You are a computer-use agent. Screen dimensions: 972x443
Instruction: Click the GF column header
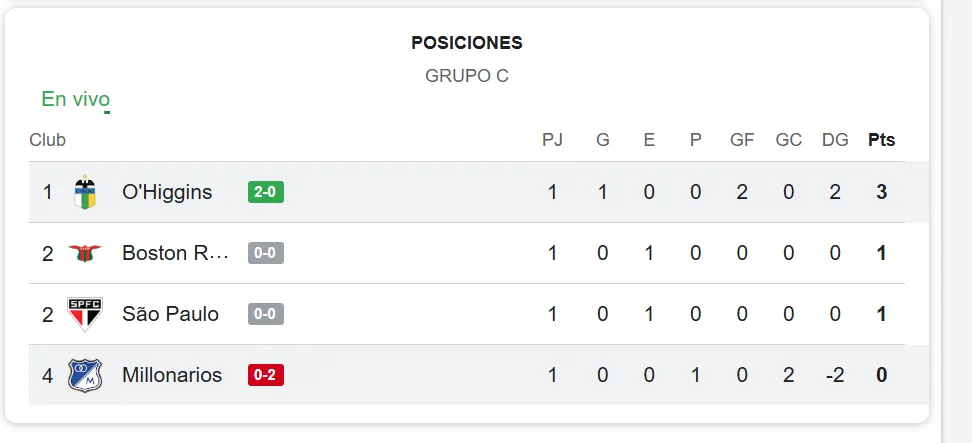coord(742,140)
